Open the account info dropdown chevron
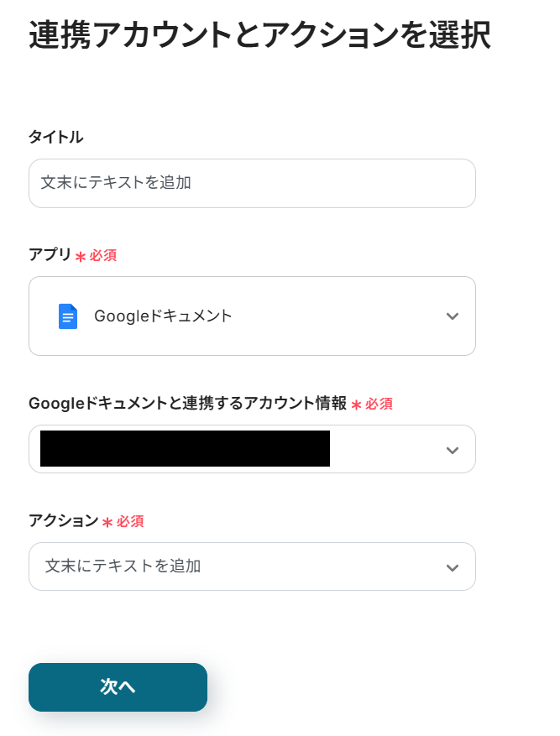 [x=453, y=450]
